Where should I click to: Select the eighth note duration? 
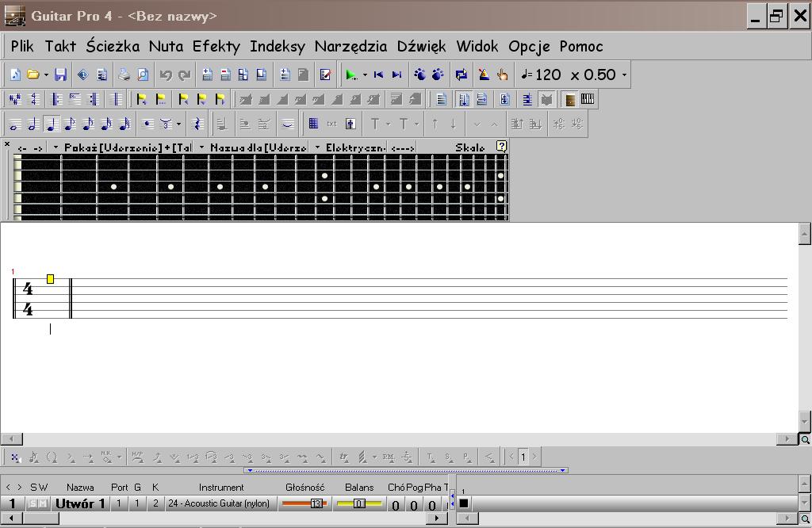pyautogui.click(x=70, y=124)
